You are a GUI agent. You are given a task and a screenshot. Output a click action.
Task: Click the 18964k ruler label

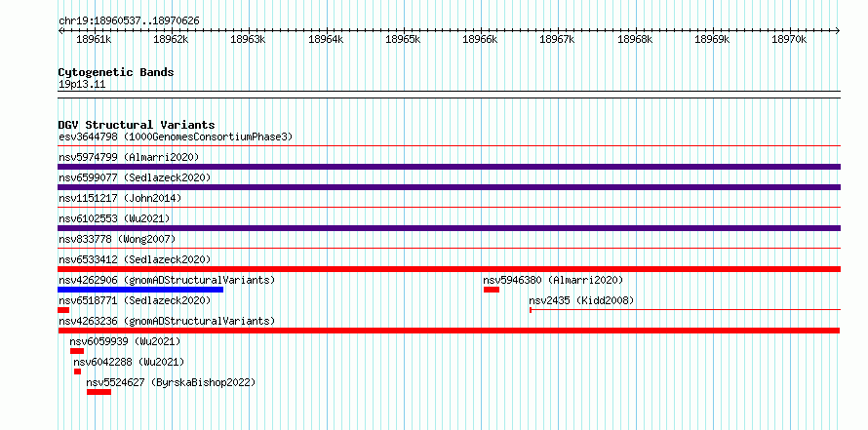coord(326,39)
